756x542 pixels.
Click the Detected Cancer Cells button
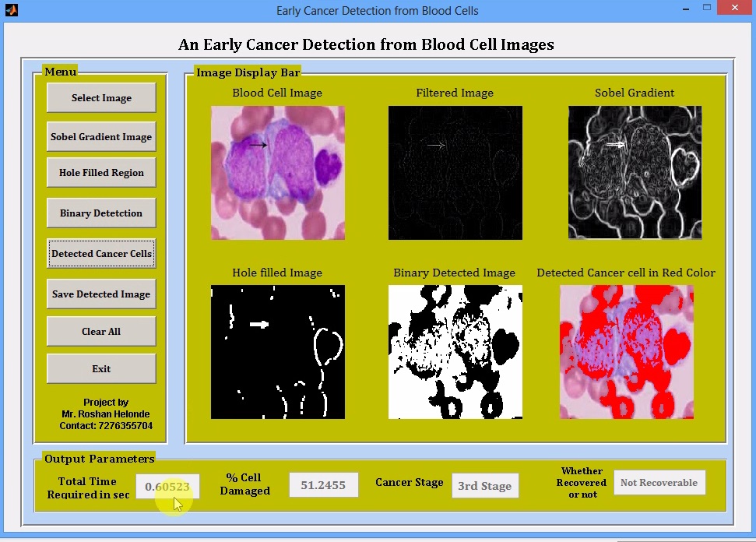click(100, 253)
